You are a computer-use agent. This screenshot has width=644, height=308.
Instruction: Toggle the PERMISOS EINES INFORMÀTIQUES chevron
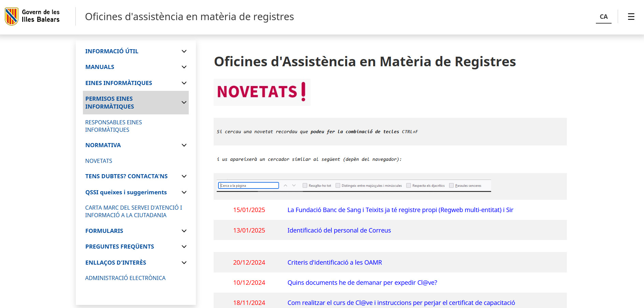coord(184,102)
